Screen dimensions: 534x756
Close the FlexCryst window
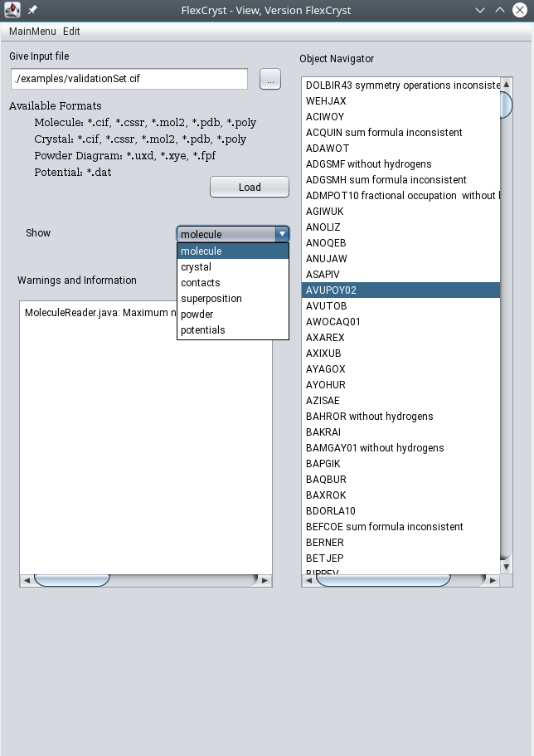click(x=520, y=10)
